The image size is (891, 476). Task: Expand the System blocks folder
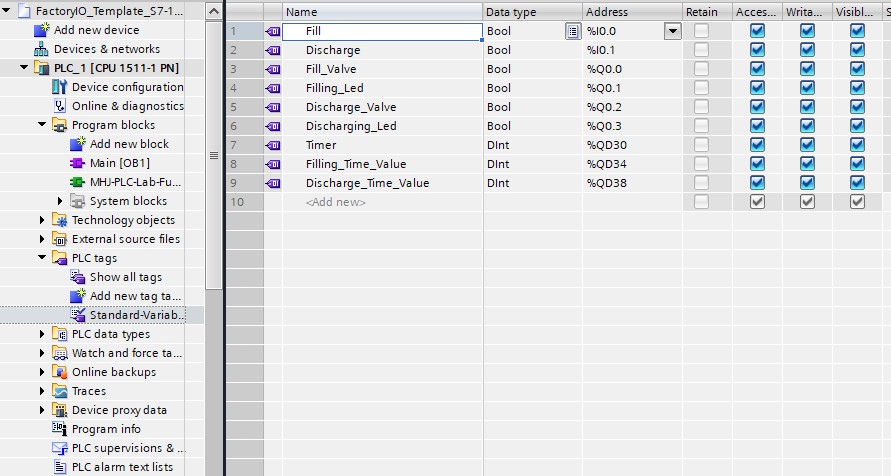pos(61,201)
